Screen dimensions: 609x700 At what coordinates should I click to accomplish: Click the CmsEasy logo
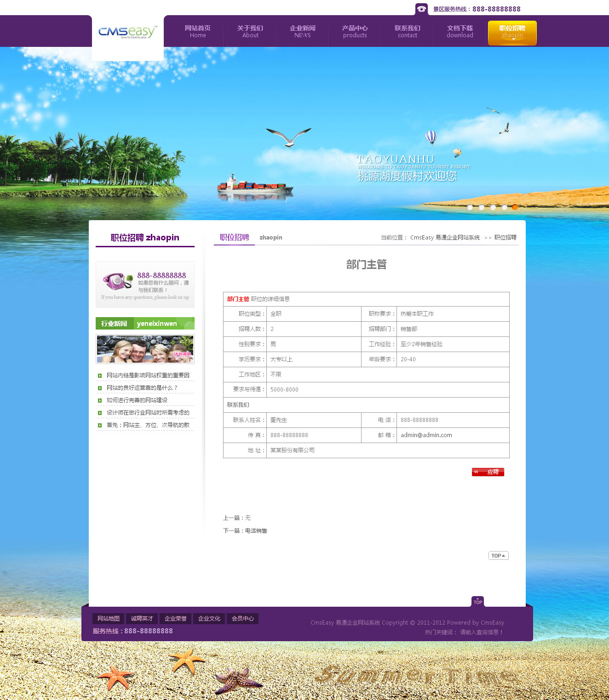pyautogui.click(x=127, y=32)
